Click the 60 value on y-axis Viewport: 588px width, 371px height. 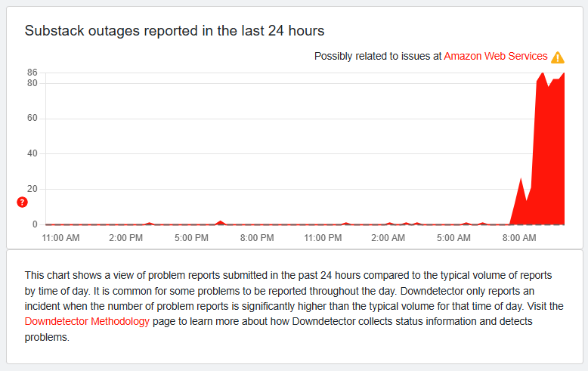click(x=32, y=118)
